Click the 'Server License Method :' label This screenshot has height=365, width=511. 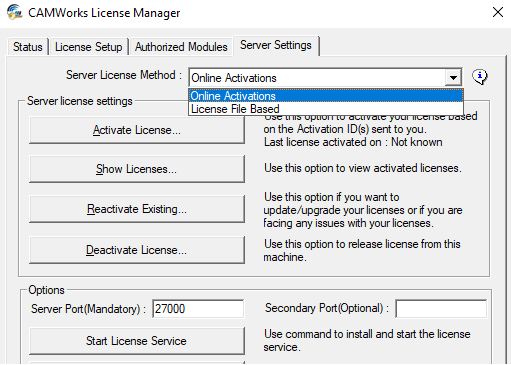coord(124,75)
